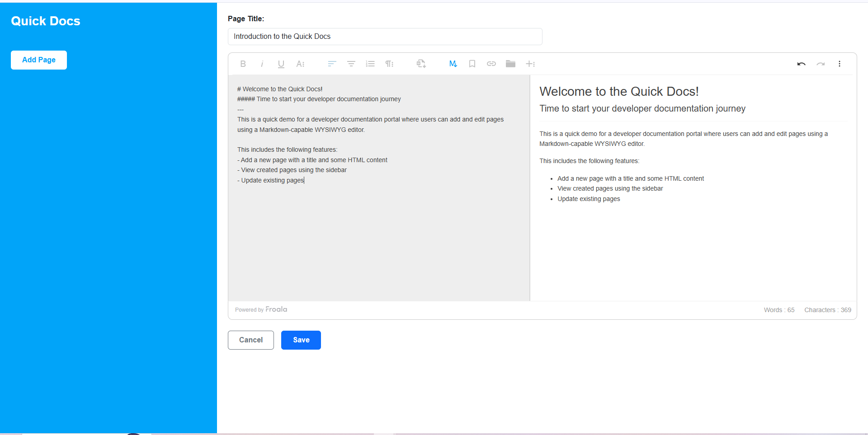This screenshot has width=868, height=435.
Task: Toggle bold formatting
Action: point(243,64)
